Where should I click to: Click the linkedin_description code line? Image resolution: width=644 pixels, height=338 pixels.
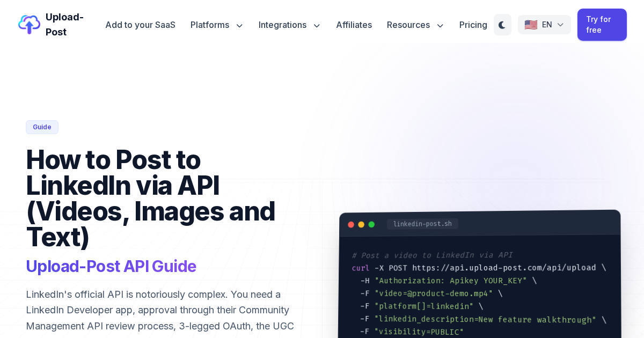pyautogui.click(x=483, y=320)
